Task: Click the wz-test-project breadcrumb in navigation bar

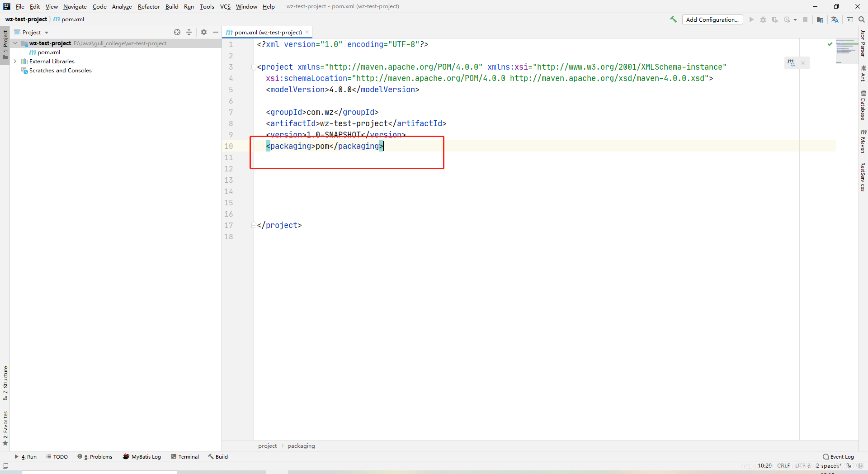Action: (26, 19)
